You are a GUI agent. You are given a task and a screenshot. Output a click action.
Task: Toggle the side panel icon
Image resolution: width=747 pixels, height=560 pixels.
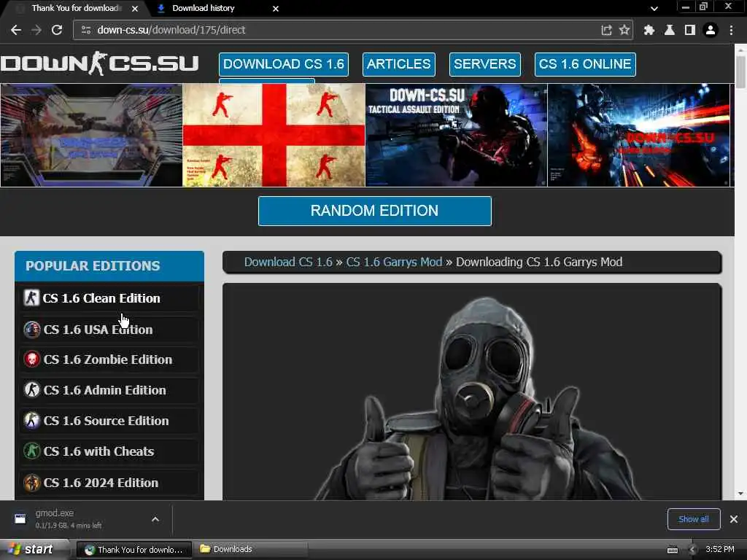[x=689, y=30]
